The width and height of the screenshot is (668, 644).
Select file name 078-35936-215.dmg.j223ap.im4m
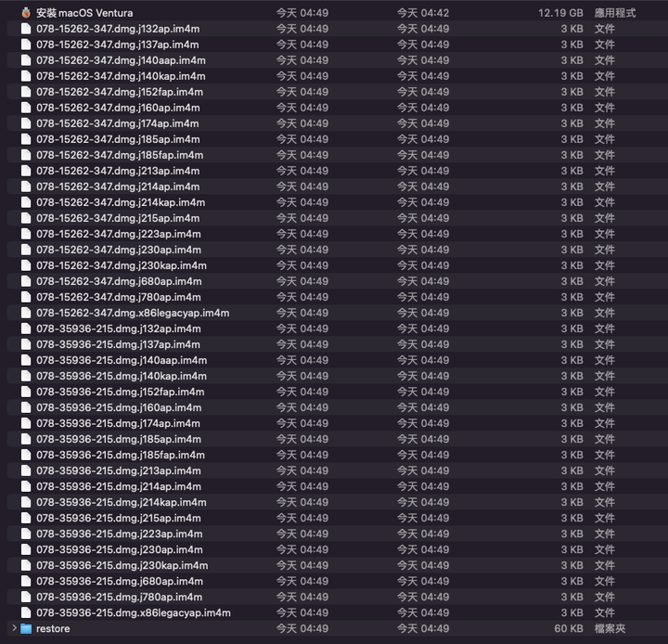pyautogui.click(x=120, y=534)
